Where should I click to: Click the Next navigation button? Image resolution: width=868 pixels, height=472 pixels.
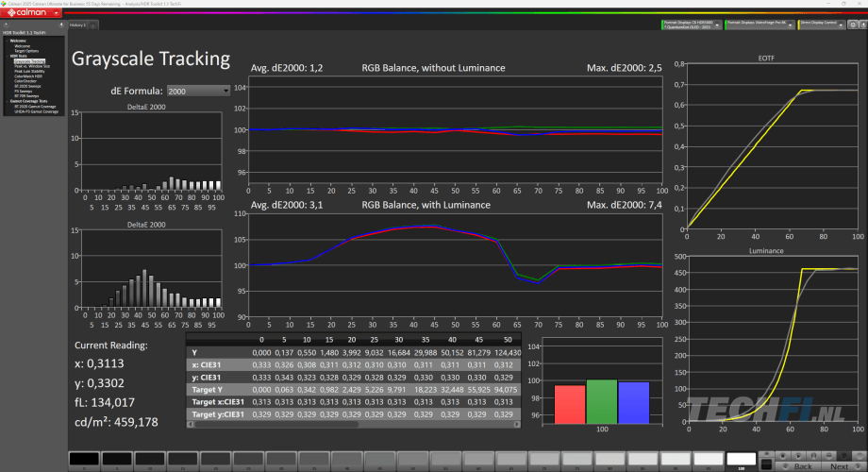844,466
